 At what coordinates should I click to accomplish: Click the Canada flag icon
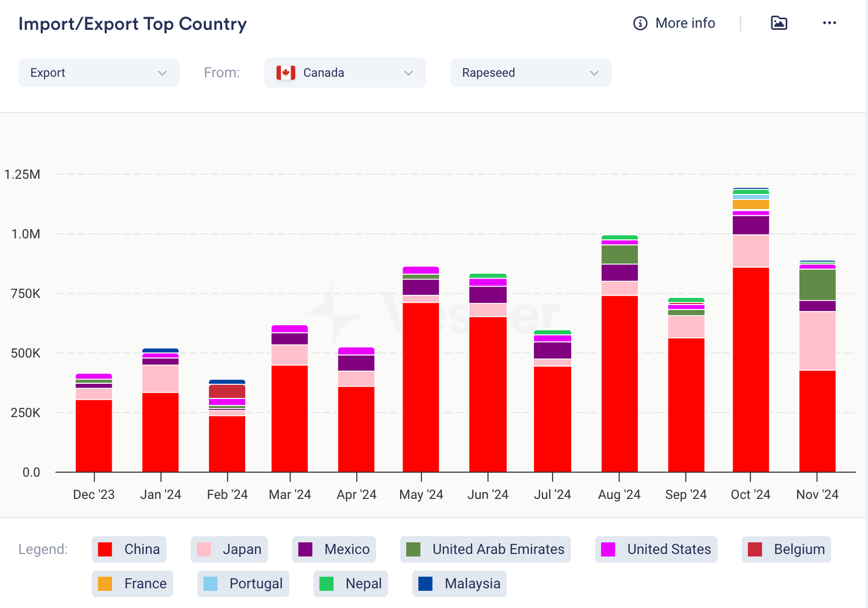tap(285, 73)
